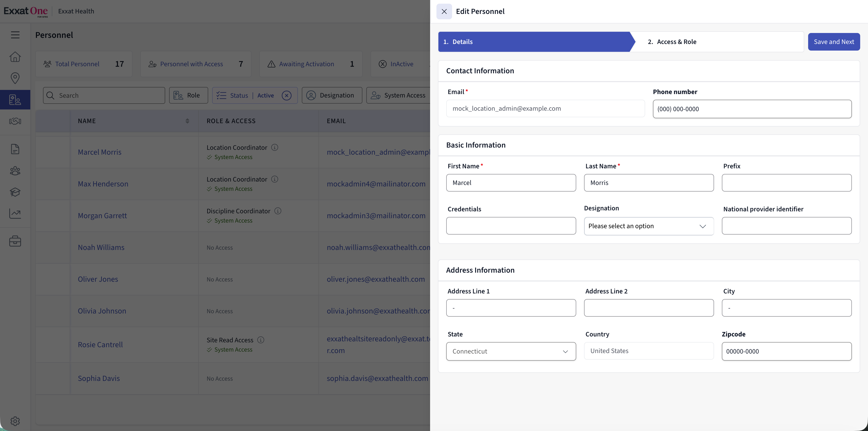Open the briefcase sidebar icon
This screenshot has height=431, width=868.
click(15, 241)
